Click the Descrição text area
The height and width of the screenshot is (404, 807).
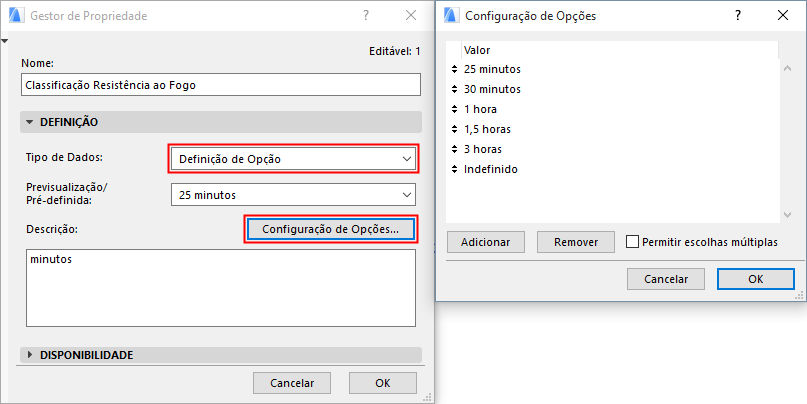click(218, 287)
